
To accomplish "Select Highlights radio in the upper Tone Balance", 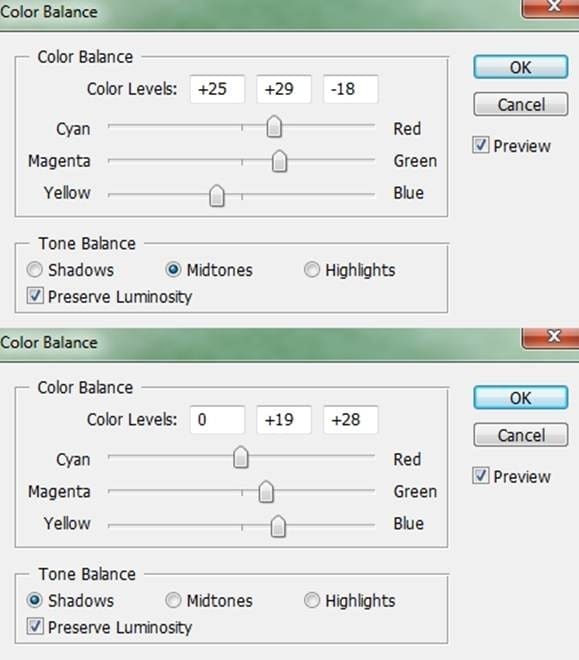I will [312, 269].
